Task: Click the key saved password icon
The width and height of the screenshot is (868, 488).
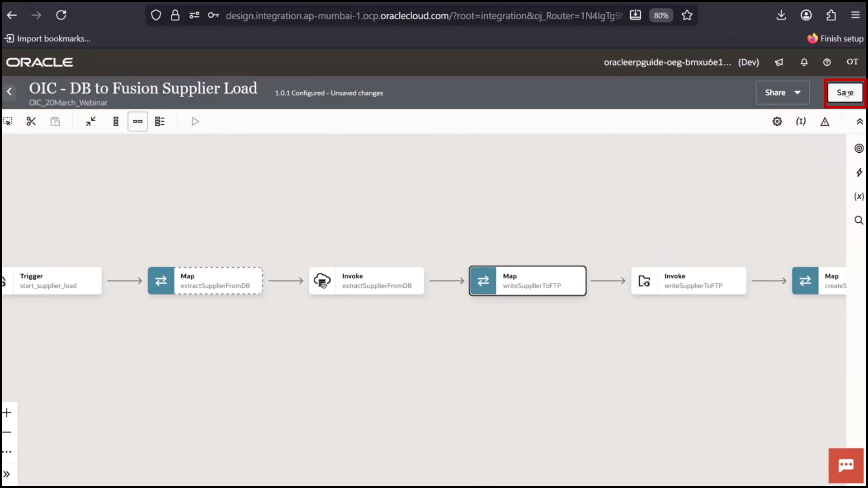Action: coord(213,15)
